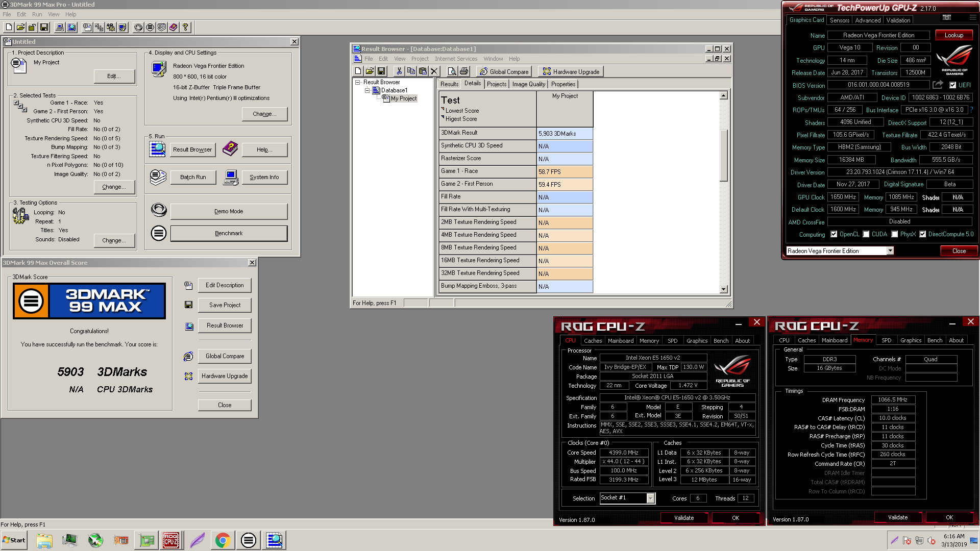Switch to Results tab in Result Browser
The height and width of the screenshot is (551, 980).
[449, 84]
